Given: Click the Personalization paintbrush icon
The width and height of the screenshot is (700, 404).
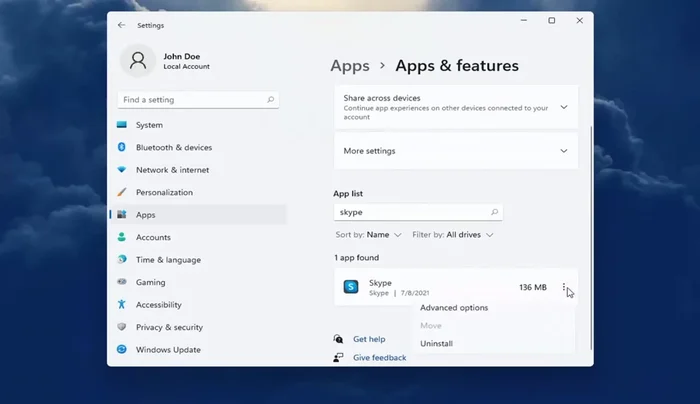Looking at the screenshot, I should (122, 192).
